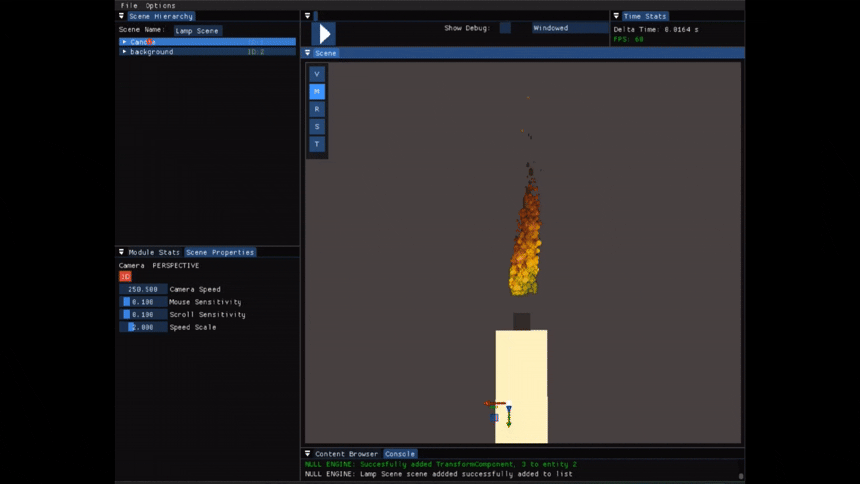Collapse the Time Stats panel

tap(616, 16)
